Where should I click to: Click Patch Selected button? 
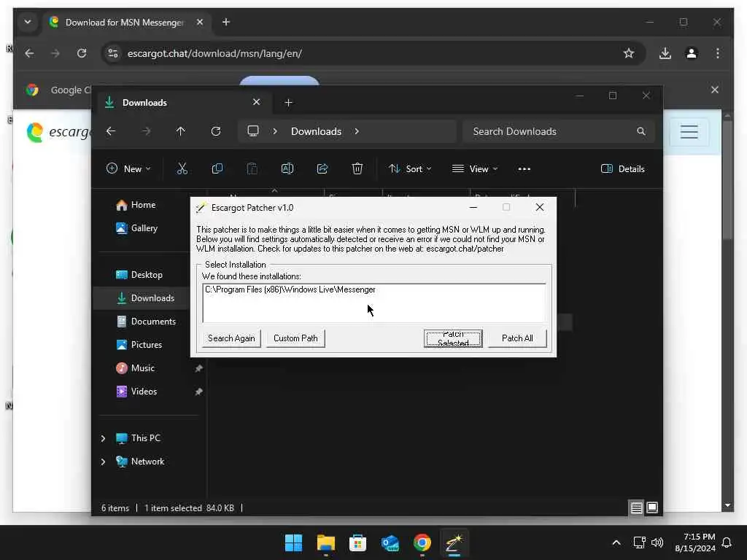(453, 338)
